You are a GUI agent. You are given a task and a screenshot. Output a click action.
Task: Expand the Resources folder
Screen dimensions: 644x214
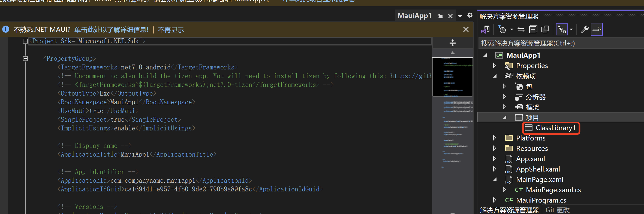tap(494, 148)
